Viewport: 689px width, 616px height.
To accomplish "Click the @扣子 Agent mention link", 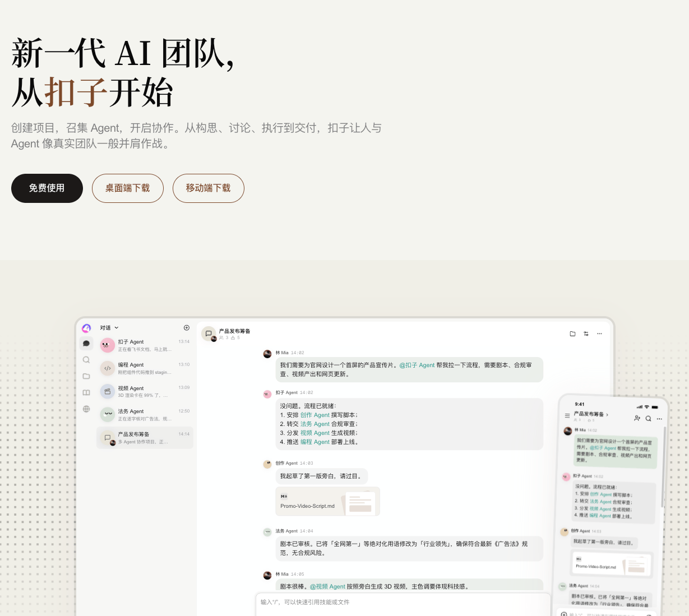I will [417, 365].
